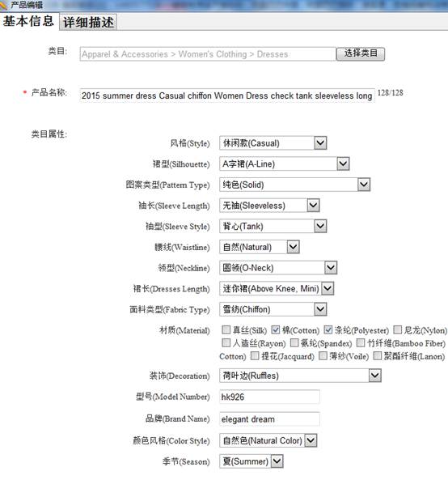This screenshot has width=448, height=480.
Task: Click the 选择类目 button
Action: coord(361,53)
